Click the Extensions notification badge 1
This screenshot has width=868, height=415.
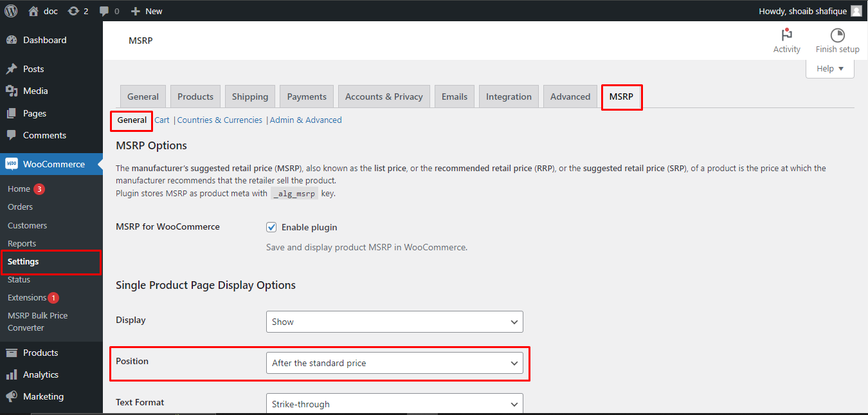point(53,298)
